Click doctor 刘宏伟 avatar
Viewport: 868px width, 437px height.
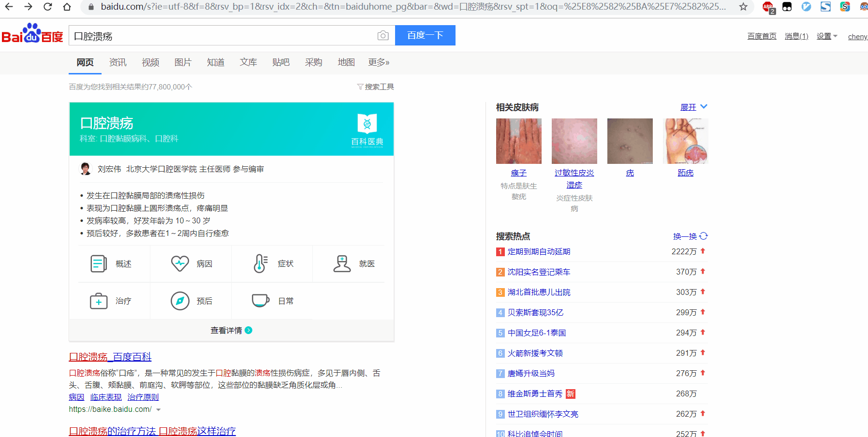tap(86, 169)
